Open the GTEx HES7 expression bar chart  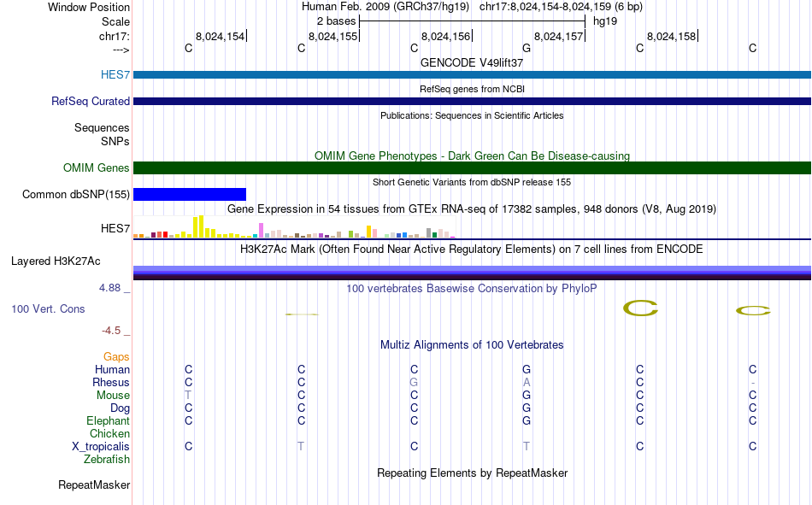294,226
